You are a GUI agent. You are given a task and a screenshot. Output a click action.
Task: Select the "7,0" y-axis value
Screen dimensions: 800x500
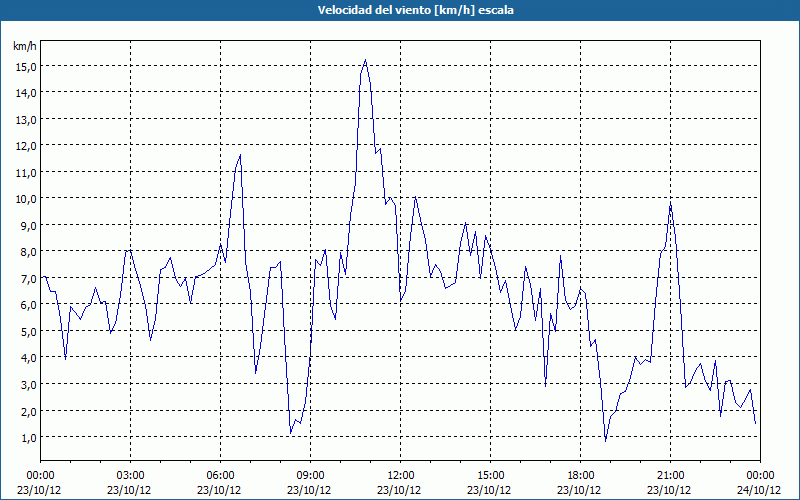pos(29,278)
